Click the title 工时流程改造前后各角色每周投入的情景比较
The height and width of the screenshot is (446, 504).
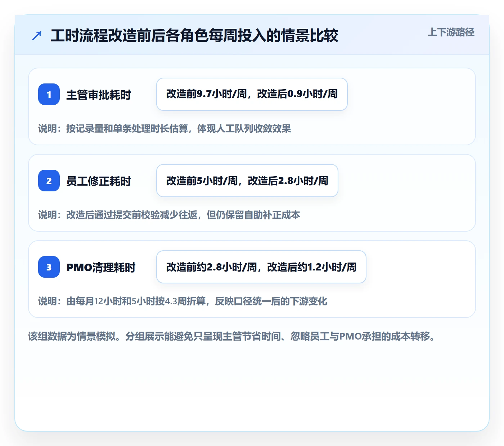pos(194,36)
